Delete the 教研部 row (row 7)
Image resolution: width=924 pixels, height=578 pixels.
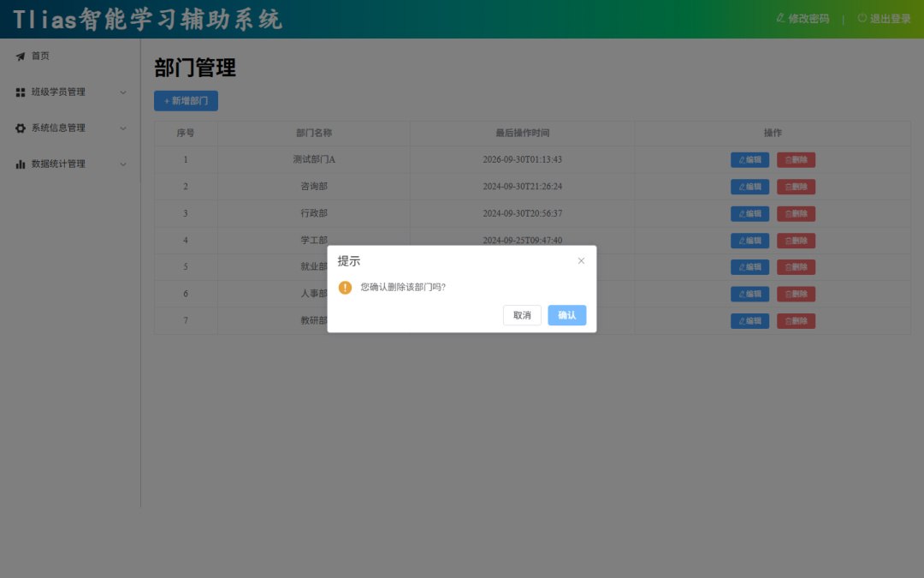click(x=797, y=321)
